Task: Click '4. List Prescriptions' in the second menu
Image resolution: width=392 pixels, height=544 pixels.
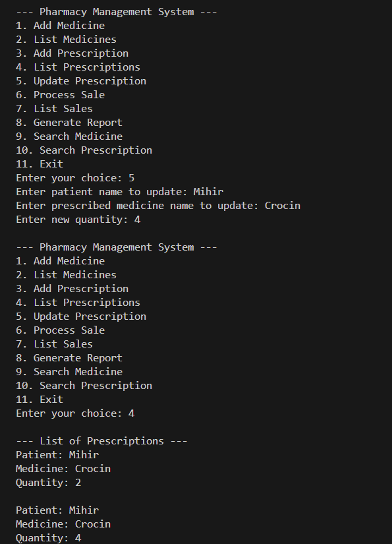Action: 78,303
